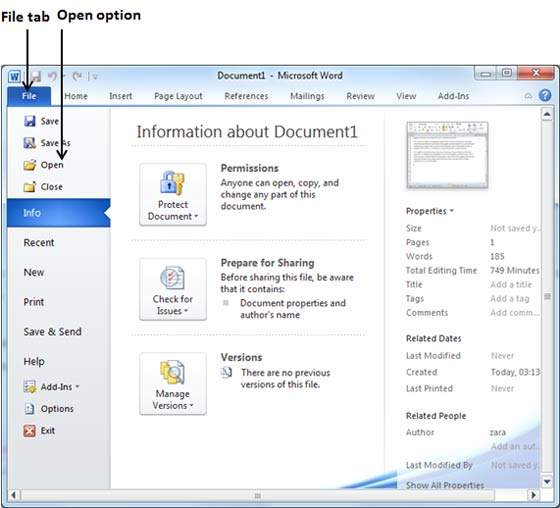560x508 pixels.
Task: Open the Properties dropdown arrow
Action: [452, 211]
